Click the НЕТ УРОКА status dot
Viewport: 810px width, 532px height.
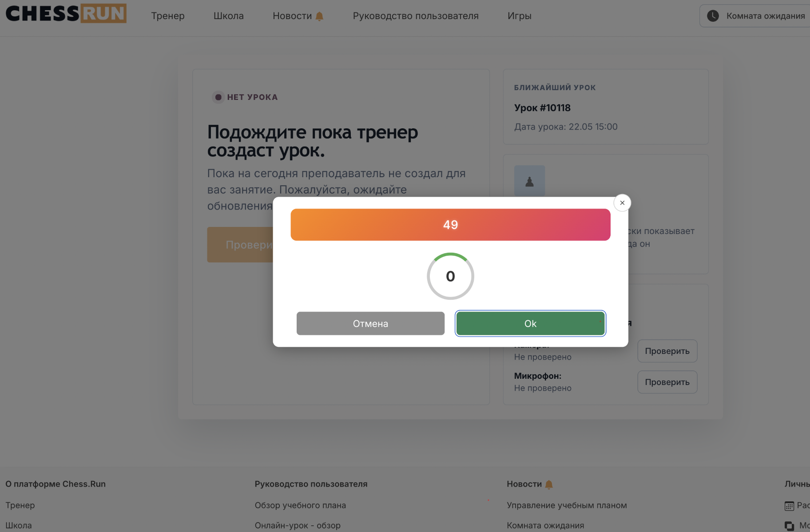(218, 97)
